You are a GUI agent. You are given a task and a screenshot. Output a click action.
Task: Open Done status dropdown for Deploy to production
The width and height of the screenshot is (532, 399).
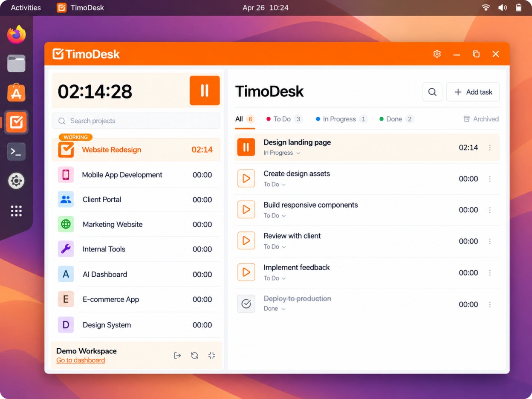[x=275, y=309]
